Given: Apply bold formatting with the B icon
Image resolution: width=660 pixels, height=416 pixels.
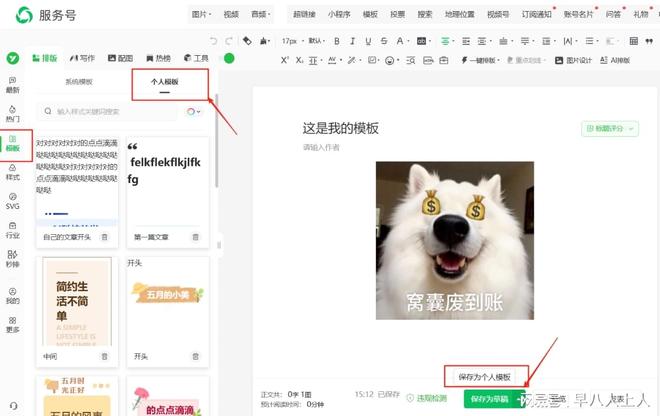Looking at the screenshot, I should click(x=337, y=41).
